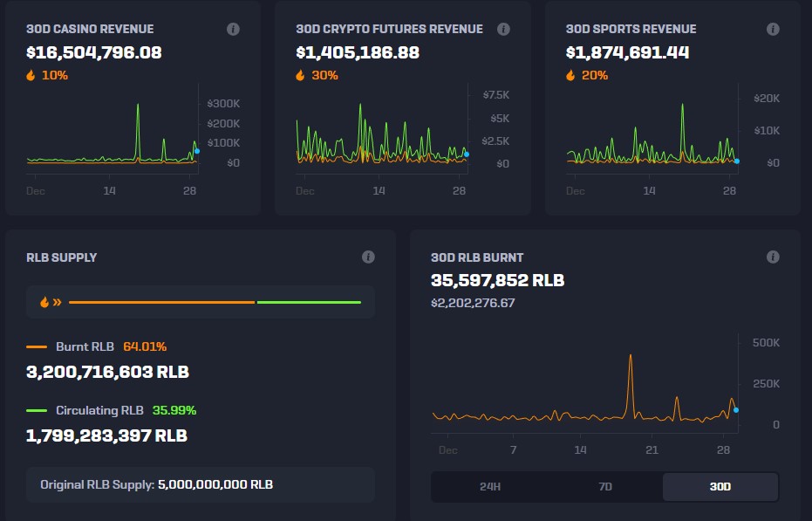Image resolution: width=812 pixels, height=521 pixels.
Task: Click sports burn rate 20% text
Action: tap(595, 75)
